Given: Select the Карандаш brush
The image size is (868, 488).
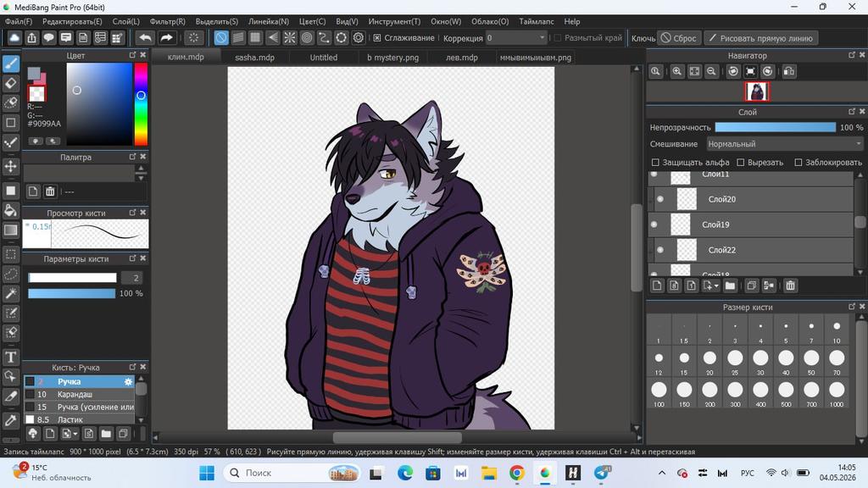Looking at the screenshot, I should click(x=79, y=395).
